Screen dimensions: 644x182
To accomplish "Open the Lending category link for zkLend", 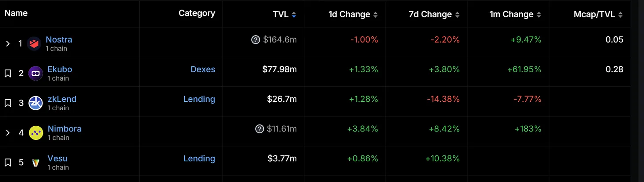I will pos(199,99).
